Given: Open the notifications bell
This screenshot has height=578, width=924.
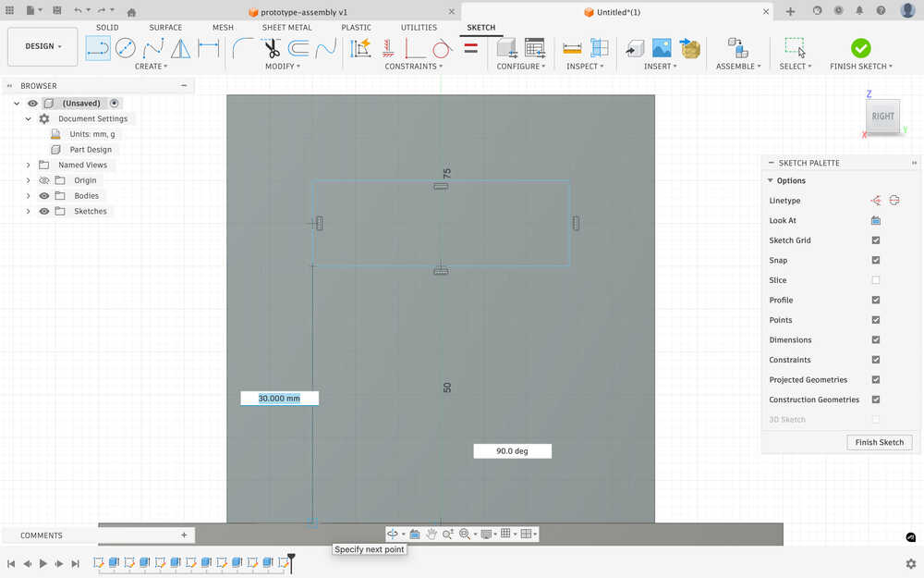Looking at the screenshot, I should pyautogui.click(x=859, y=10).
